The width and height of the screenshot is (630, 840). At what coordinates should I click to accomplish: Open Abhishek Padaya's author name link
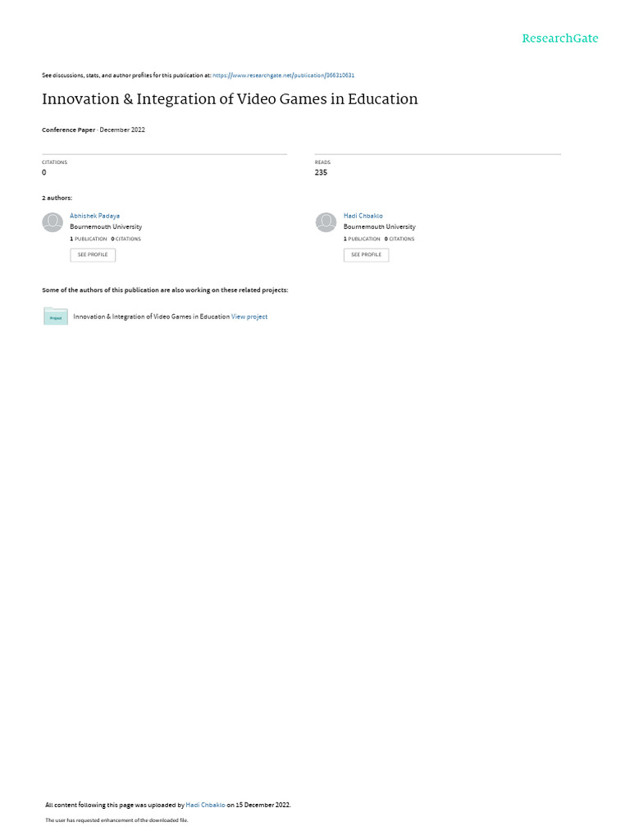(95, 216)
